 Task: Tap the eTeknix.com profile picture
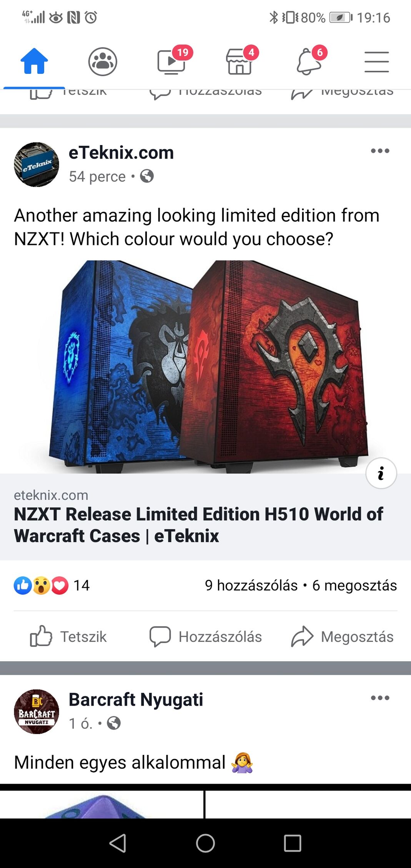[37, 165]
